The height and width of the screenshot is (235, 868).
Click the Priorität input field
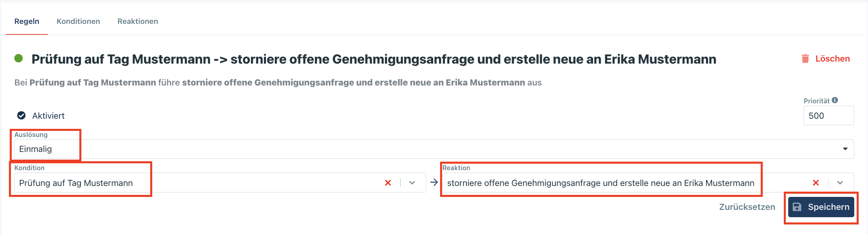(828, 116)
